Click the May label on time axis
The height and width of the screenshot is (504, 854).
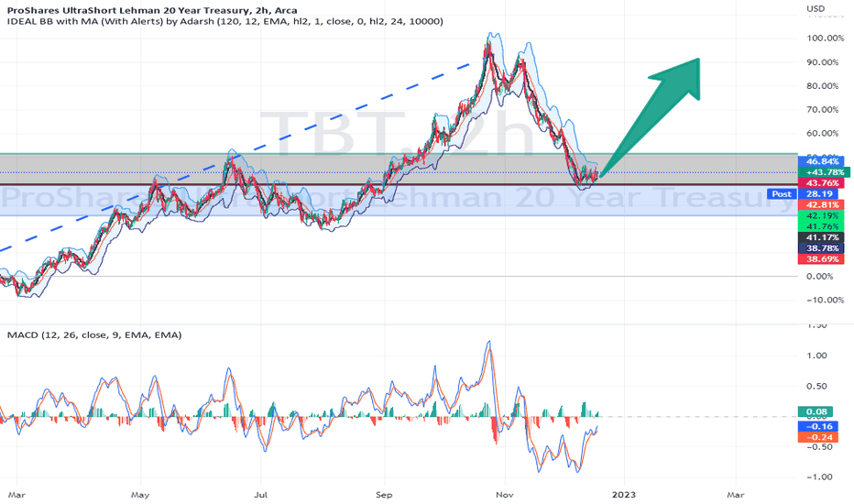click(x=140, y=495)
